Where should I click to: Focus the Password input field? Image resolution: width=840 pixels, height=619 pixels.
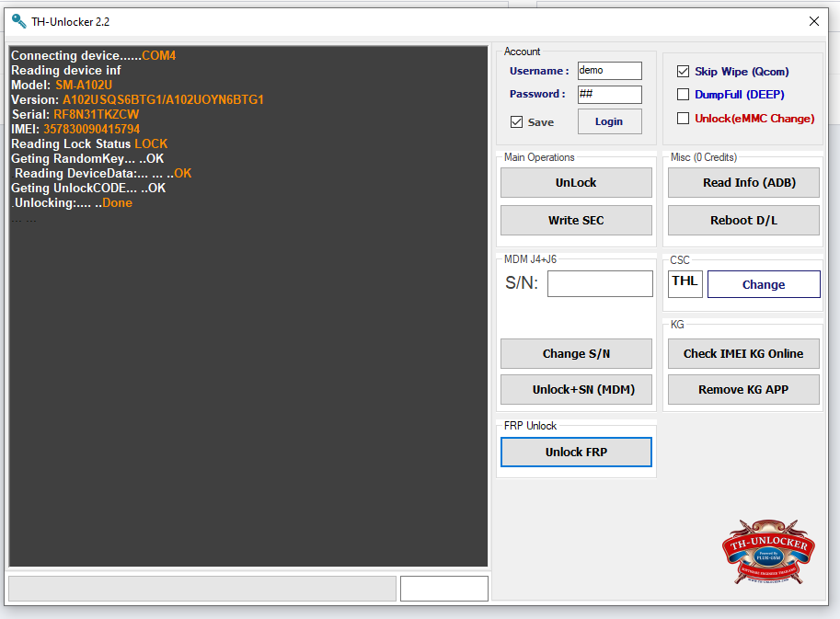[x=610, y=94]
